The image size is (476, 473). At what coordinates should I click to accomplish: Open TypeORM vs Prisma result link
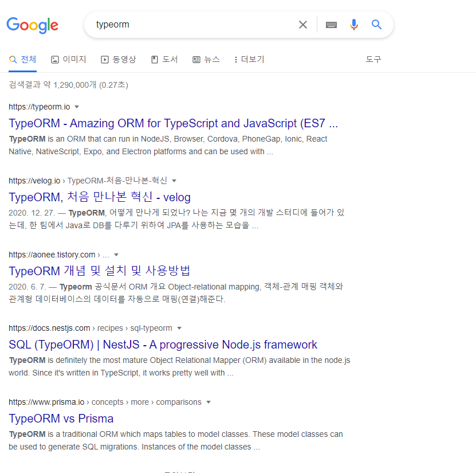click(x=61, y=419)
